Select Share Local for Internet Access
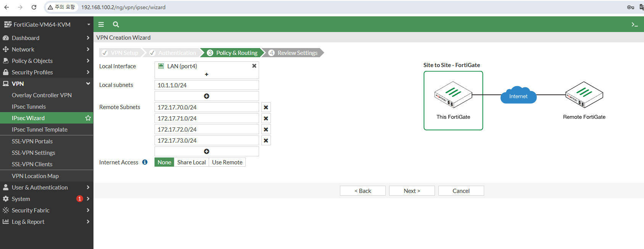Viewport: 644px width, 249px height. (x=192, y=162)
